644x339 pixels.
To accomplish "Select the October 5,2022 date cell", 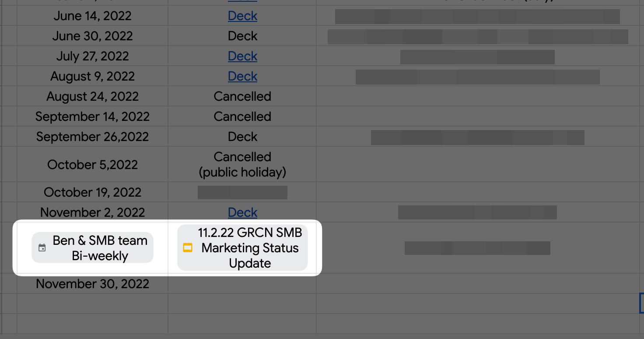I will click(92, 164).
